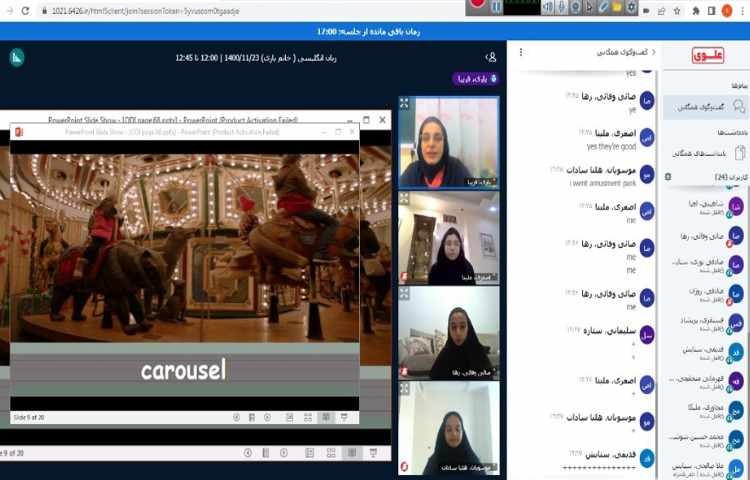Open Chrome three-dot menu
The height and width of the screenshot is (480, 750).
[x=742, y=11]
